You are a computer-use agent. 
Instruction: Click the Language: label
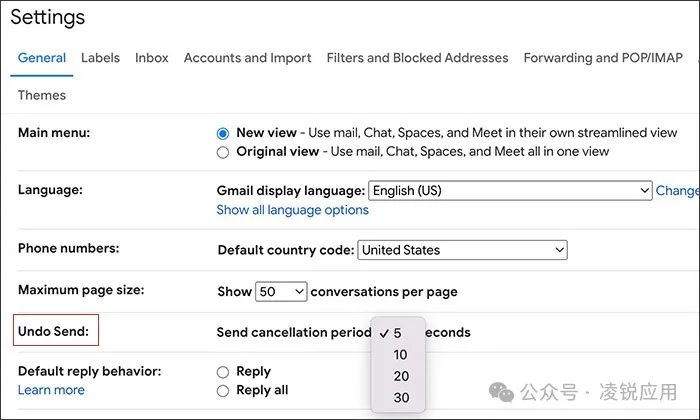[50, 190]
